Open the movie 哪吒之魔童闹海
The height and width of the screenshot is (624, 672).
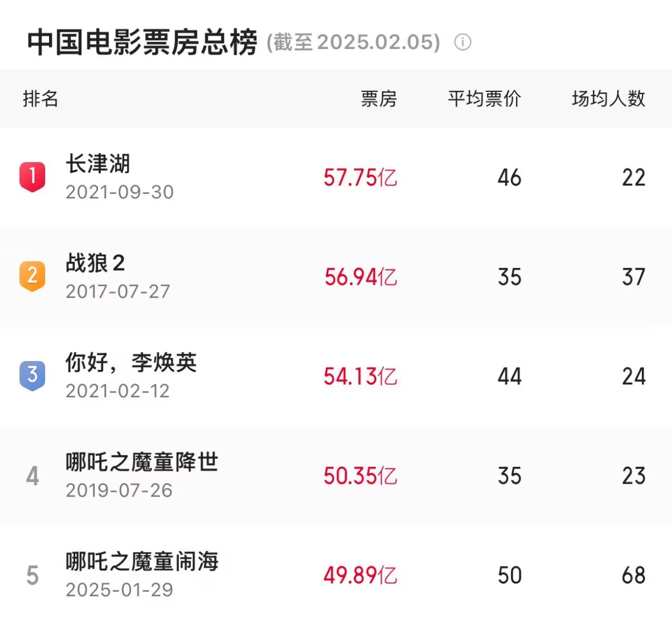coord(142,562)
